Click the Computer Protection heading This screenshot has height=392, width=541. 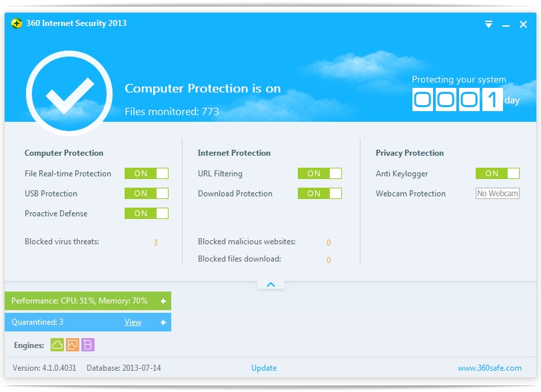click(x=64, y=153)
